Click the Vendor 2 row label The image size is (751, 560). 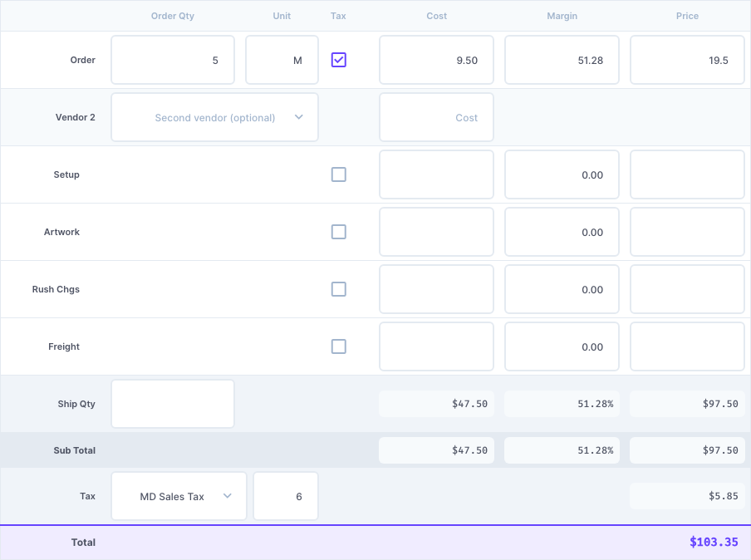point(76,117)
